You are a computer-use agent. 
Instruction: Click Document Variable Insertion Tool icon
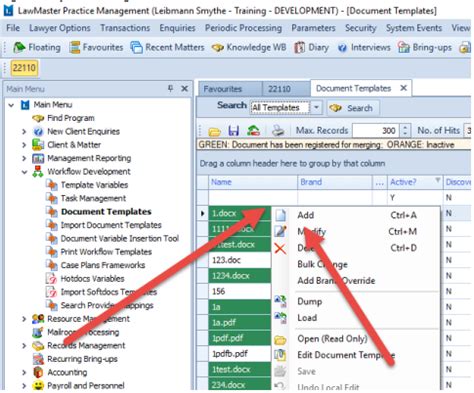tap(51, 238)
